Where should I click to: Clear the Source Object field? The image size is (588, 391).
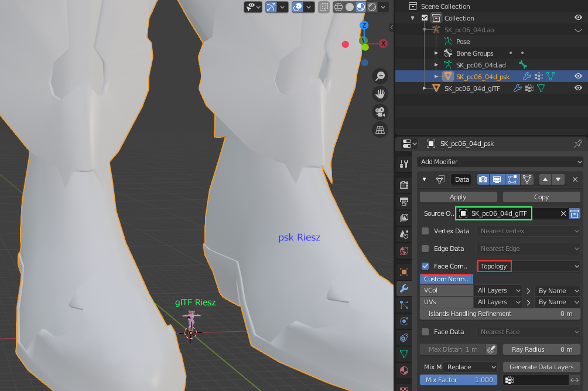[563, 213]
